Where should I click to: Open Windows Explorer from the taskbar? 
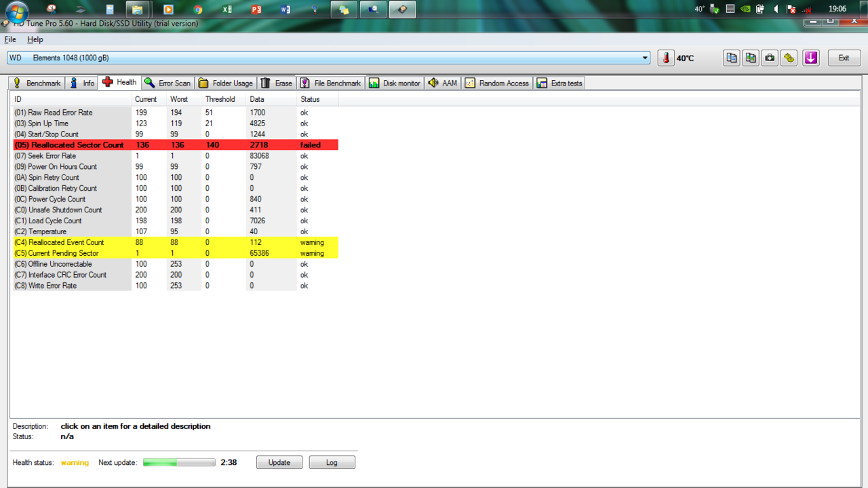tap(137, 10)
